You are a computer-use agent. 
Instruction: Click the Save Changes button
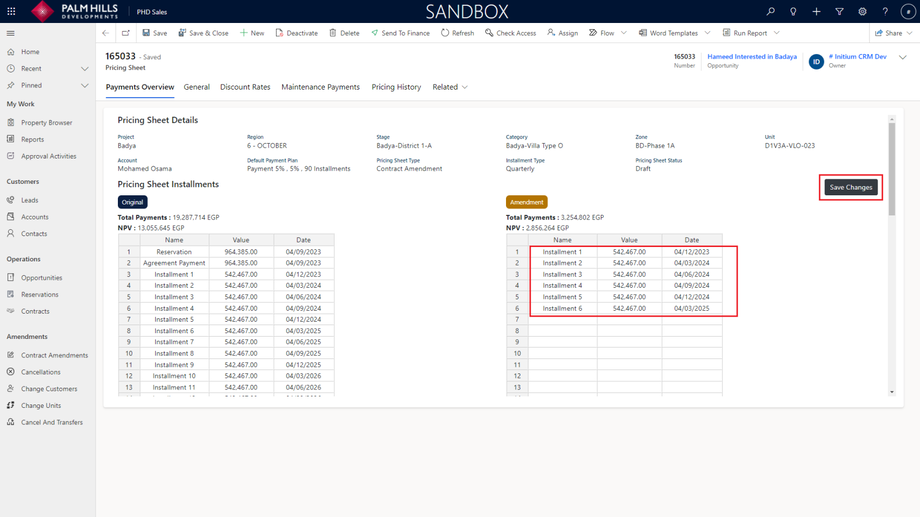click(x=851, y=187)
